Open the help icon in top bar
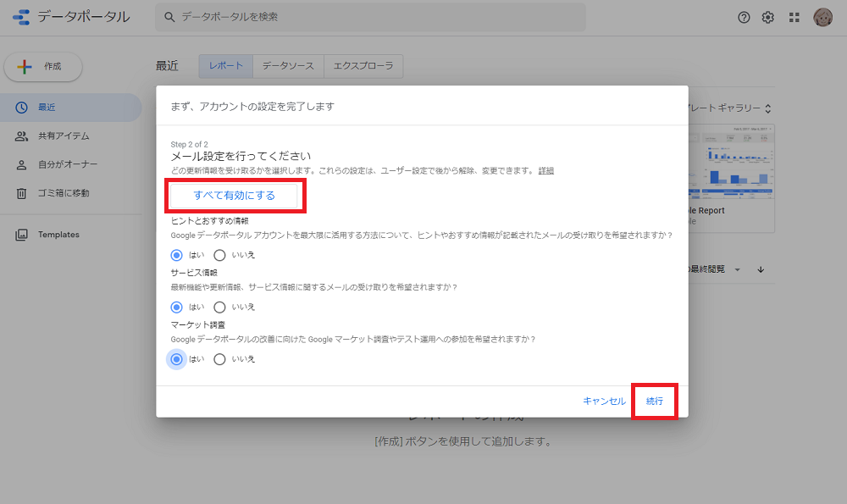847x504 pixels. tap(743, 16)
